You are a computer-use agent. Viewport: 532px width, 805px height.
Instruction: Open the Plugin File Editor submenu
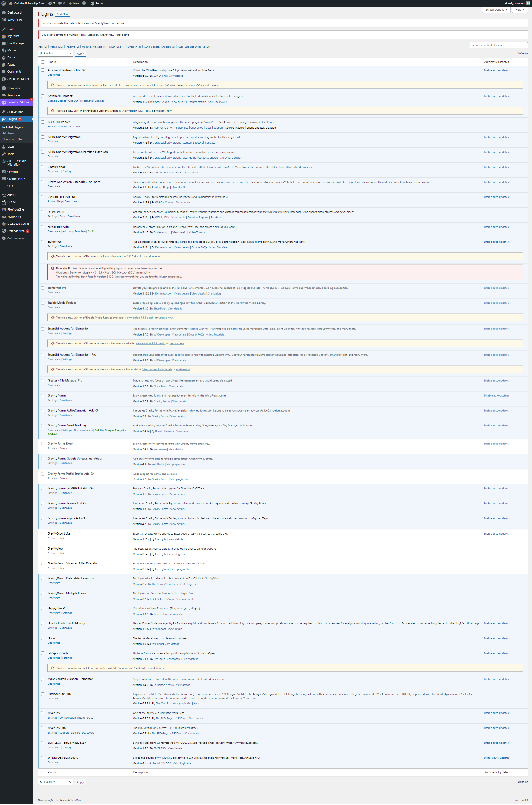tap(12, 139)
